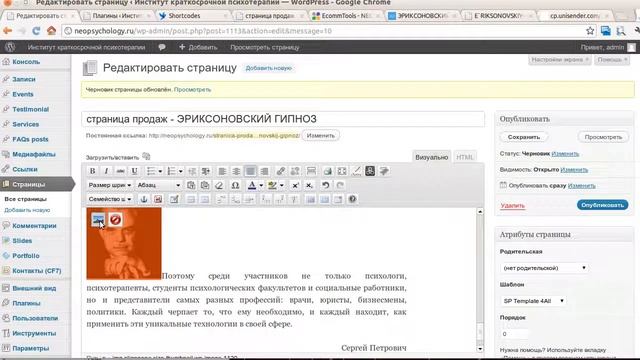Switch to the EcommTools browser tab
640x360 pixels.
346,16
